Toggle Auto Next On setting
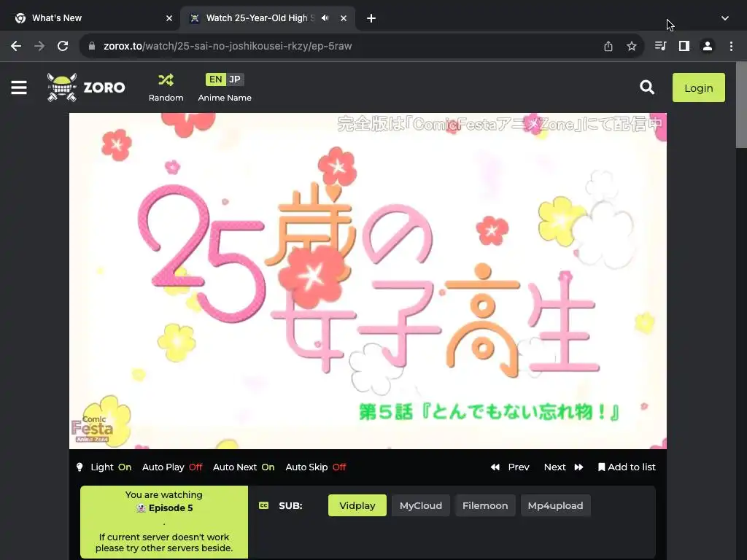Image resolution: width=747 pixels, height=560 pixels. [244, 467]
